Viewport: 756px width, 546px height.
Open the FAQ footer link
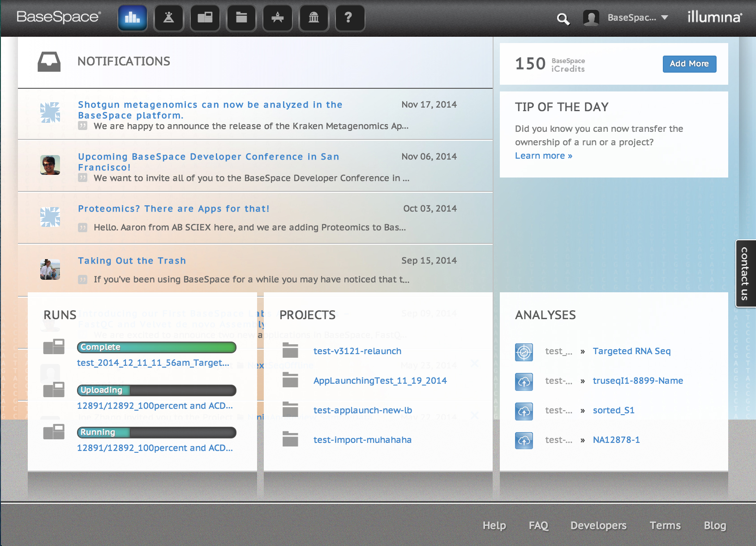(x=538, y=525)
